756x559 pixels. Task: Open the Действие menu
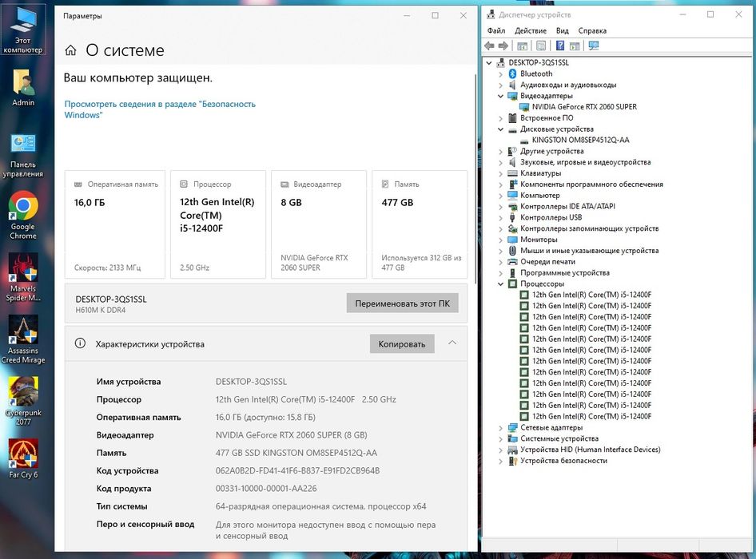[x=531, y=30]
